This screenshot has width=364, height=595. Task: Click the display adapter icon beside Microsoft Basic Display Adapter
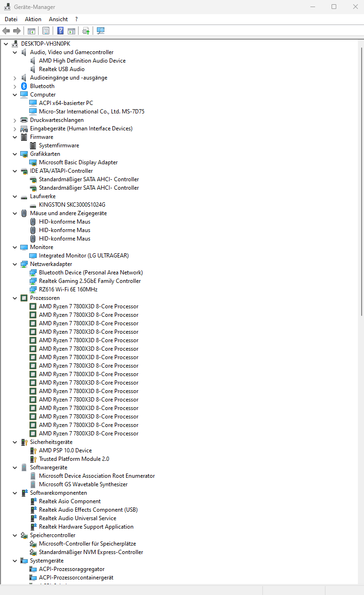coord(33,162)
